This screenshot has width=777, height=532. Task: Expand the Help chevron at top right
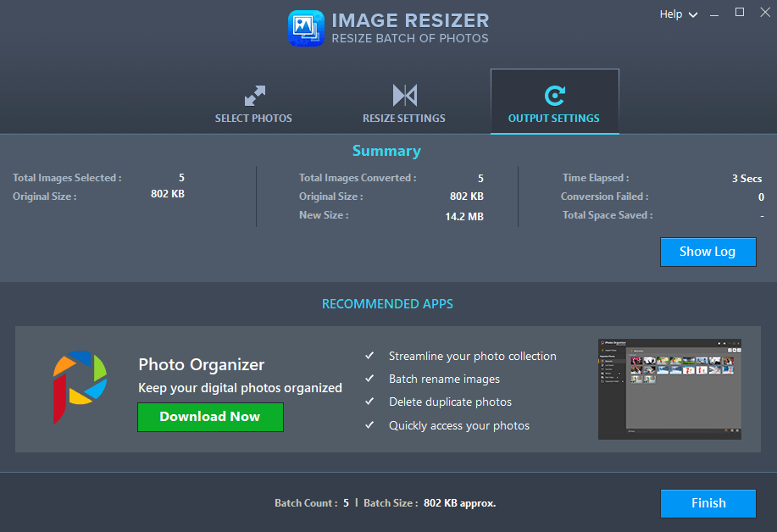(692, 14)
